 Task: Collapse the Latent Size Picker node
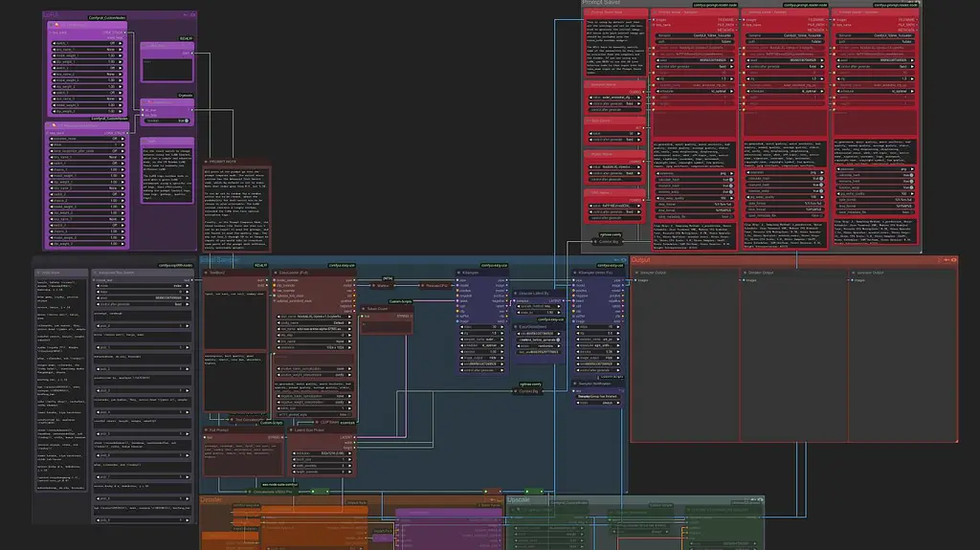click(x=291, y=430)
